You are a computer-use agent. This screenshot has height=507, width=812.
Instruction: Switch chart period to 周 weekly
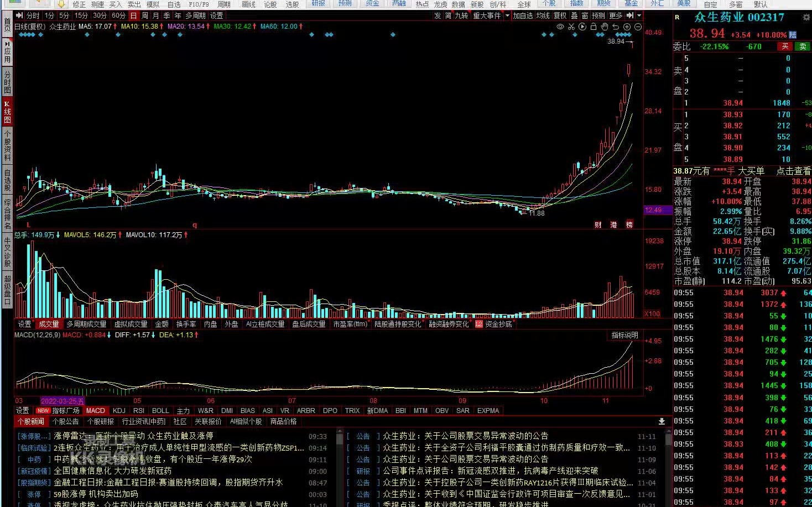(145, 15)
